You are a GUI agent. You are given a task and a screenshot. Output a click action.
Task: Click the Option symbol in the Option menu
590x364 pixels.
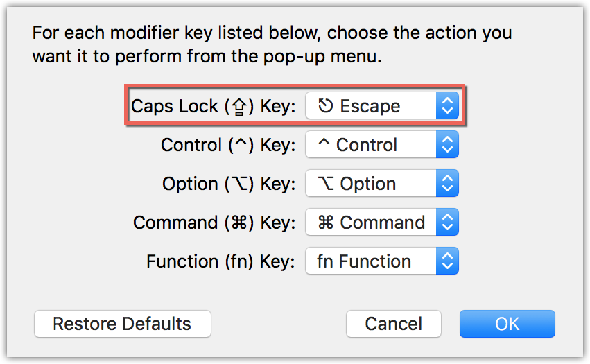[326, 184]
